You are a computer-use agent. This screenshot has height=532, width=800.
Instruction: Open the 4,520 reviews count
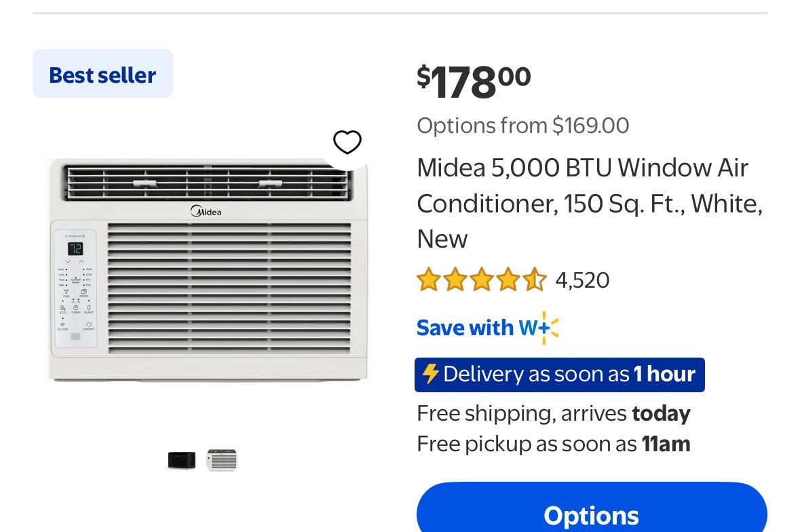tap(582, 280)
